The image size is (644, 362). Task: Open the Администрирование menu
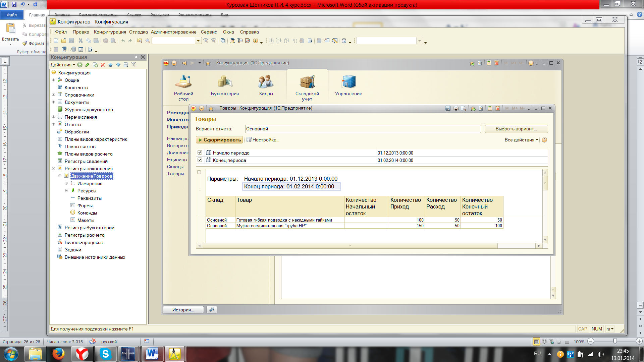coord(173,32)
